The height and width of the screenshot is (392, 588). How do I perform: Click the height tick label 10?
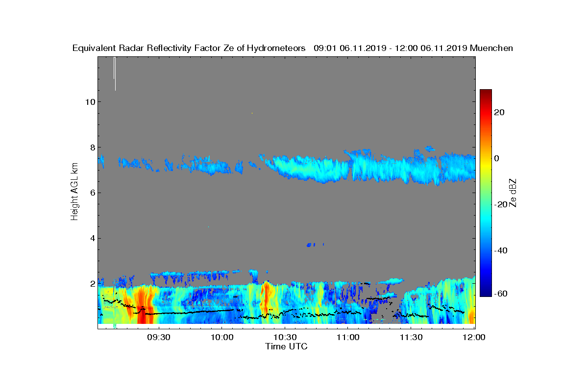coord(90,102)
